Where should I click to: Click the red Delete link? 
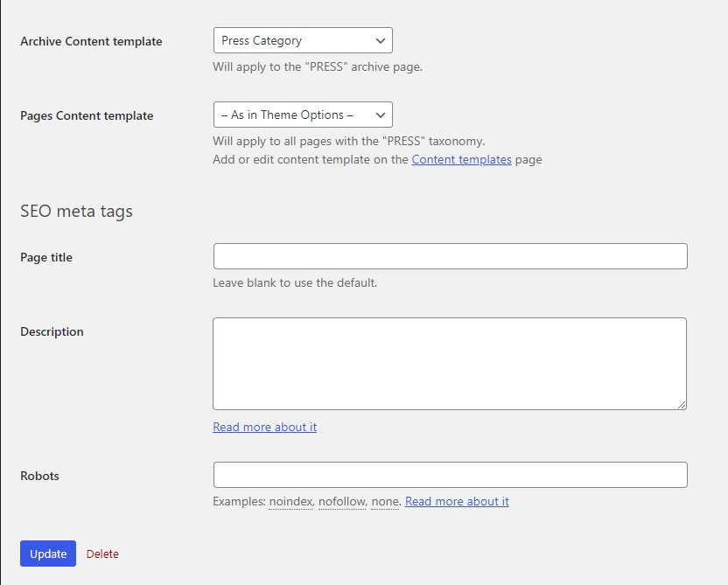(x=102, y=554)
